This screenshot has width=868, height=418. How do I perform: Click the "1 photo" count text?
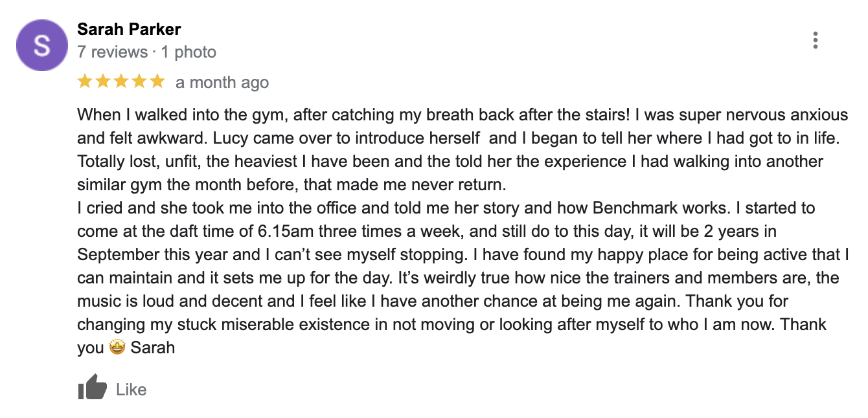tap(188, 52)
